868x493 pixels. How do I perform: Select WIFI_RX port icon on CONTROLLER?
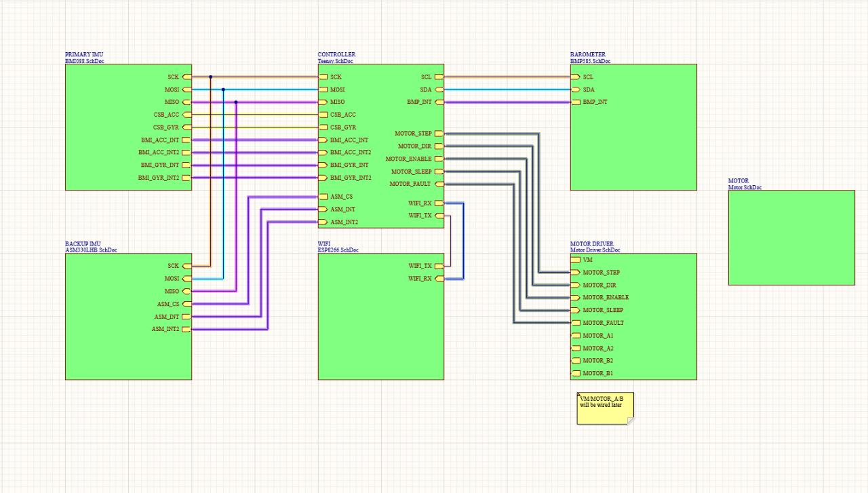(439, 203)
